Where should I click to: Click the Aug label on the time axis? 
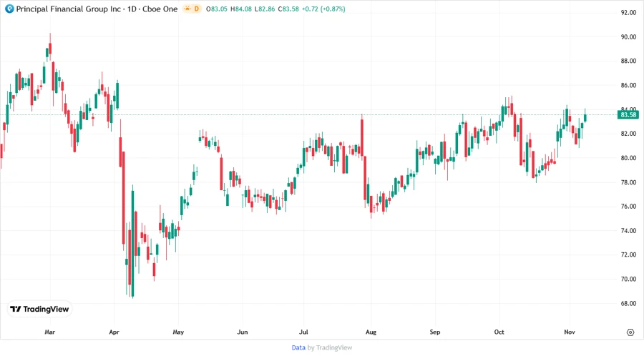tap(371, 332)
